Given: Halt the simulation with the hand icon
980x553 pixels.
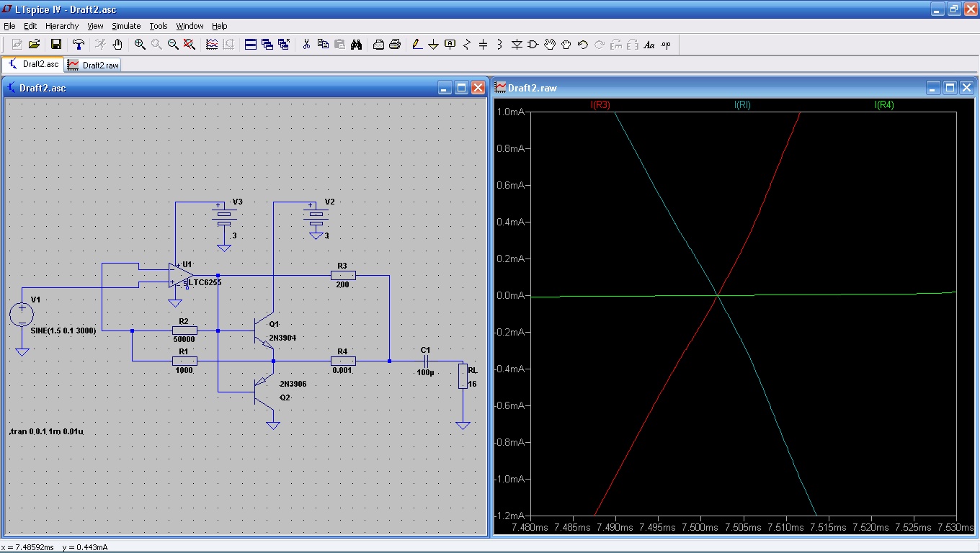Looking at the screenshot, I should 117,45.
